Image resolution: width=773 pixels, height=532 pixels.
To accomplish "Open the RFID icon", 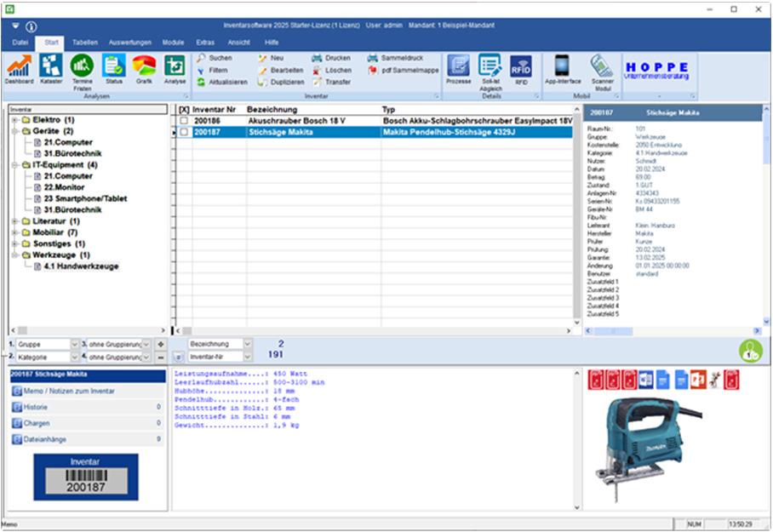I will click(521, 69).
